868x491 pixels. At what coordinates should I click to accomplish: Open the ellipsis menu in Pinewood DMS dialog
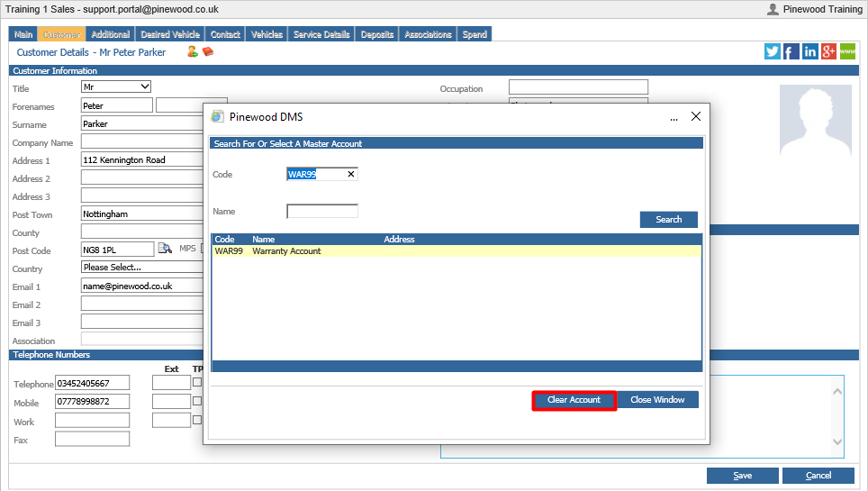[674, 117]
